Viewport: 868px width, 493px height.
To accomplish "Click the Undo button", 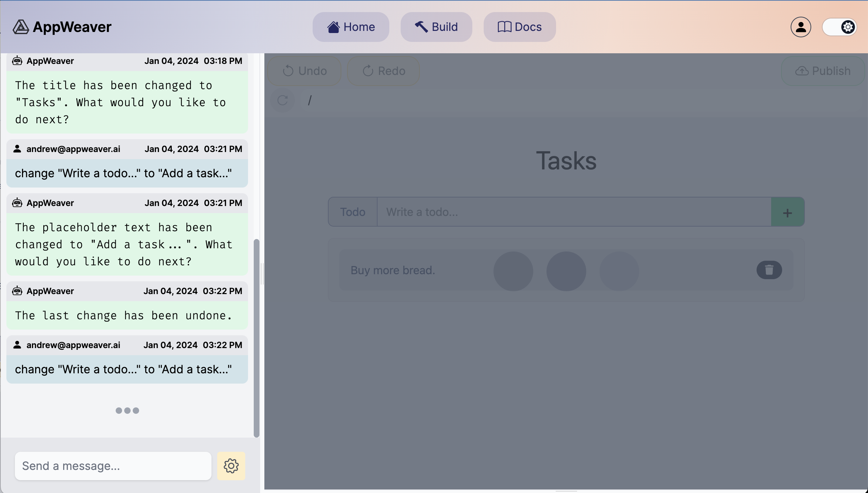I will pos(304,71).
